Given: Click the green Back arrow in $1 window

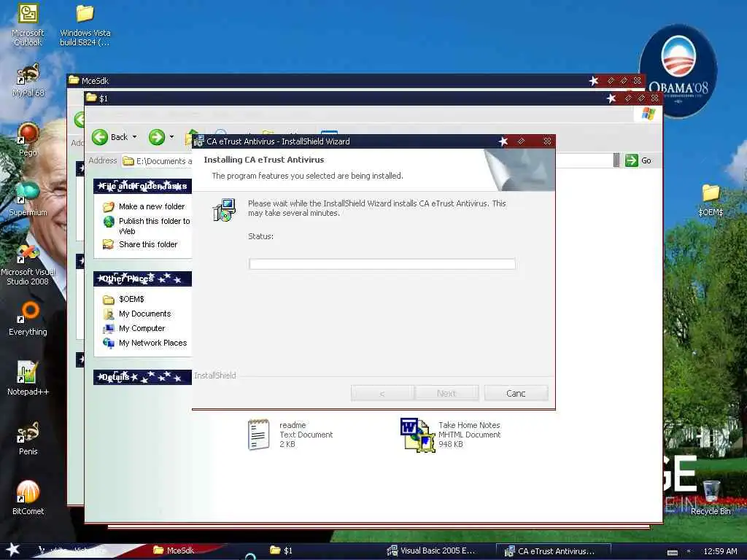Looking at the screenshot, I should coord(100,137).
